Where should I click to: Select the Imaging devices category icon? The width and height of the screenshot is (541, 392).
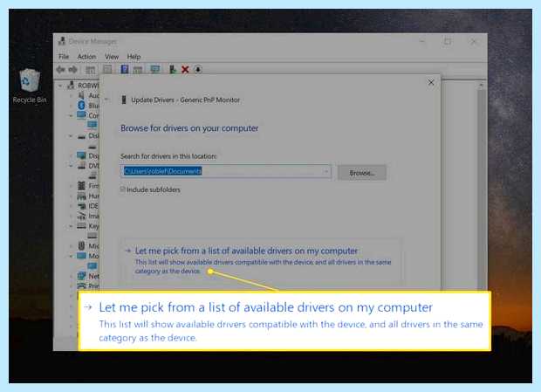pos(81,216)
